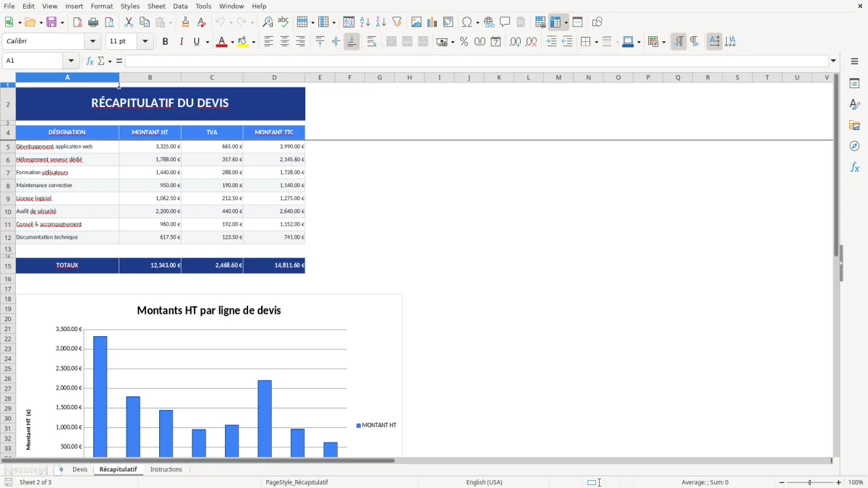Click the Clear Direct Formatting icon

pos(202,22)
